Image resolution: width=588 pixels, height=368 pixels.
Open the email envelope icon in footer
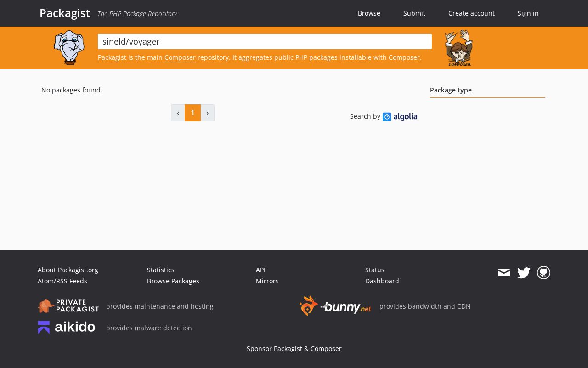pos(504,273)
